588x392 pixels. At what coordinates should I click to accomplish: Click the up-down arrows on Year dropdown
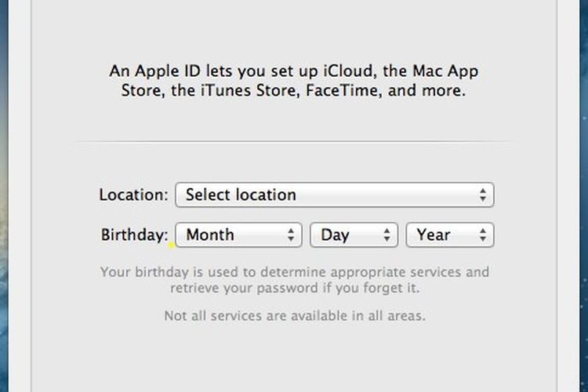483,235
